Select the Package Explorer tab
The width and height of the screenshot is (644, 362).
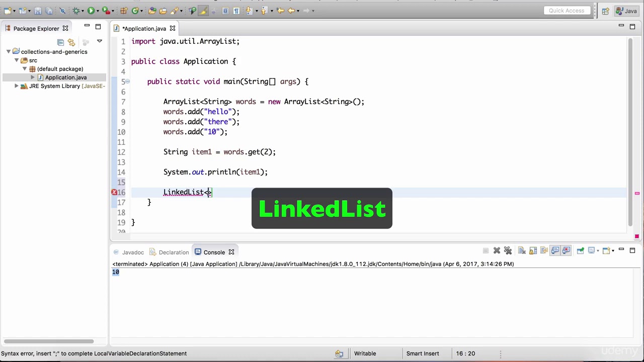click(x=36, y=29)
